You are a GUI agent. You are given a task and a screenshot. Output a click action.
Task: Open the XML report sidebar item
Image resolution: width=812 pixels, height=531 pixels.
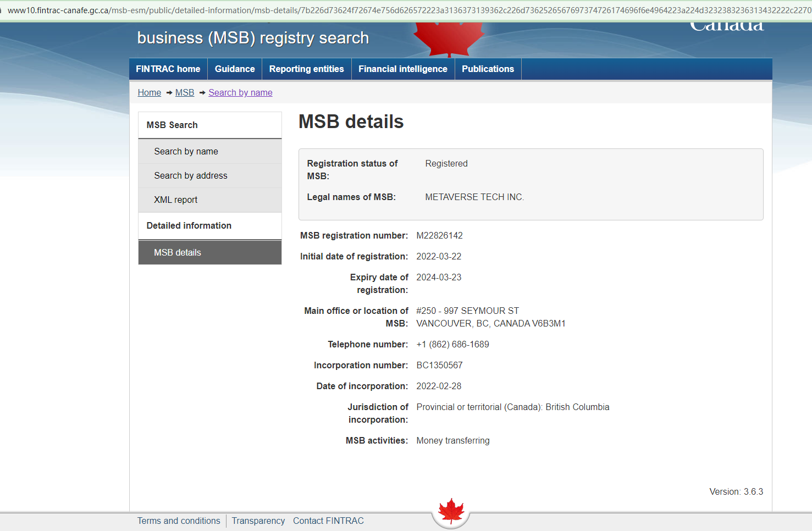click(210, 200)
